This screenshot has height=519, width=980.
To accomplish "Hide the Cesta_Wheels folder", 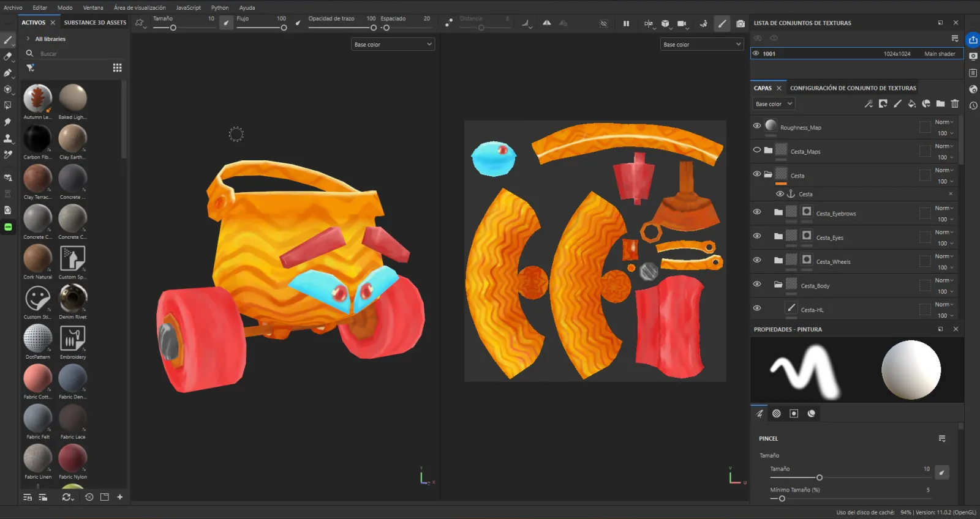I will tap(757, 260).
